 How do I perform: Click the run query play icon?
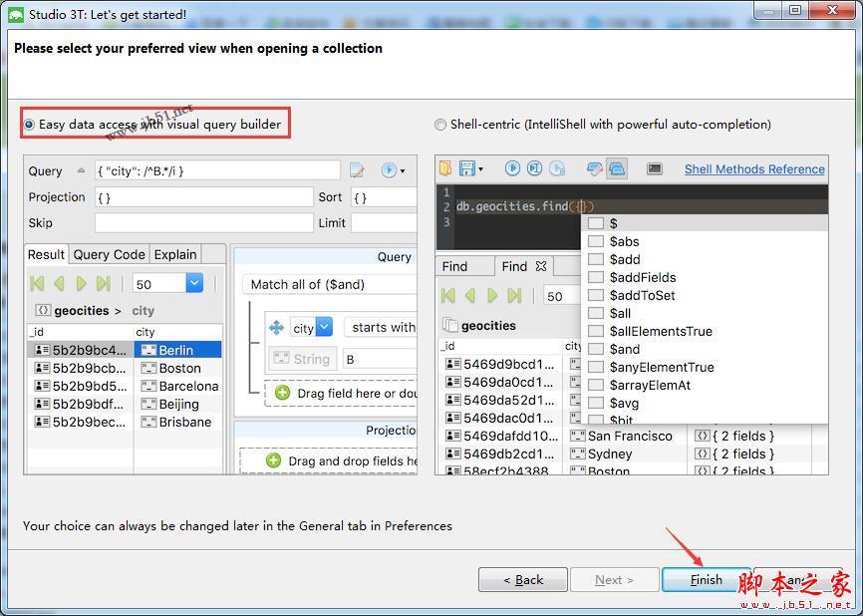389,170
